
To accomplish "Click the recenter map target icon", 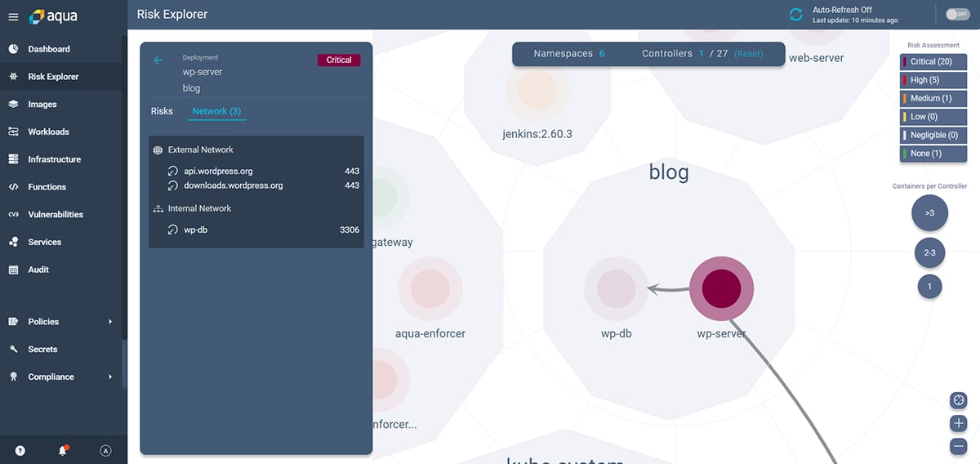I will 959,400.
